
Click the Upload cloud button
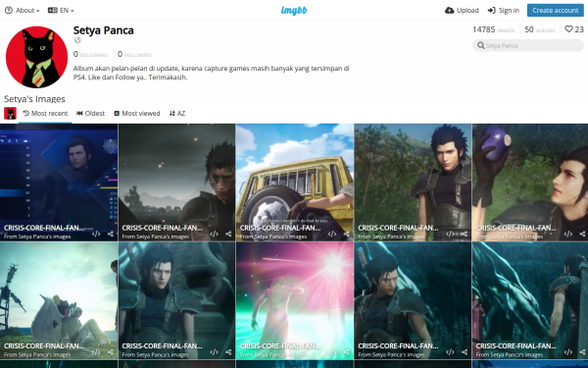tap(462, 11)
